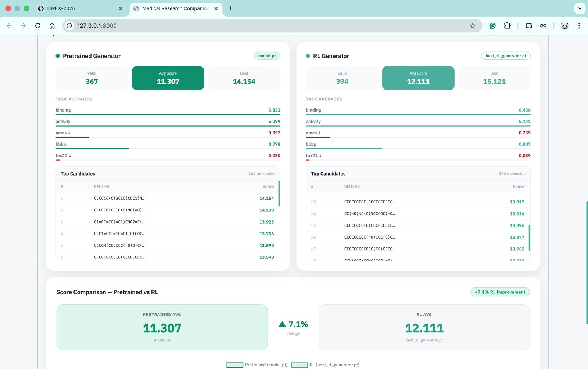Image resolution: width=588 pixels, height=369 pixels.
Task: Click the address bar URL field
Action: coord(257,26)
